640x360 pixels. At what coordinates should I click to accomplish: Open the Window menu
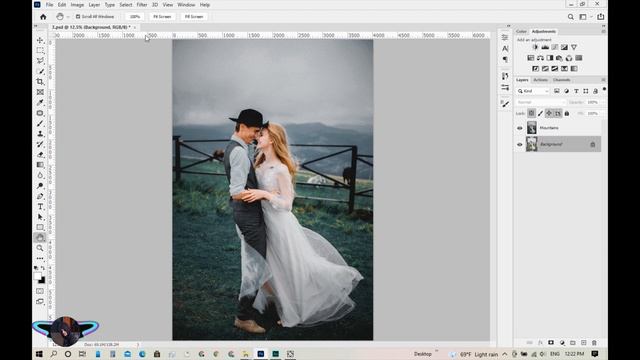[x=186, y=5]
